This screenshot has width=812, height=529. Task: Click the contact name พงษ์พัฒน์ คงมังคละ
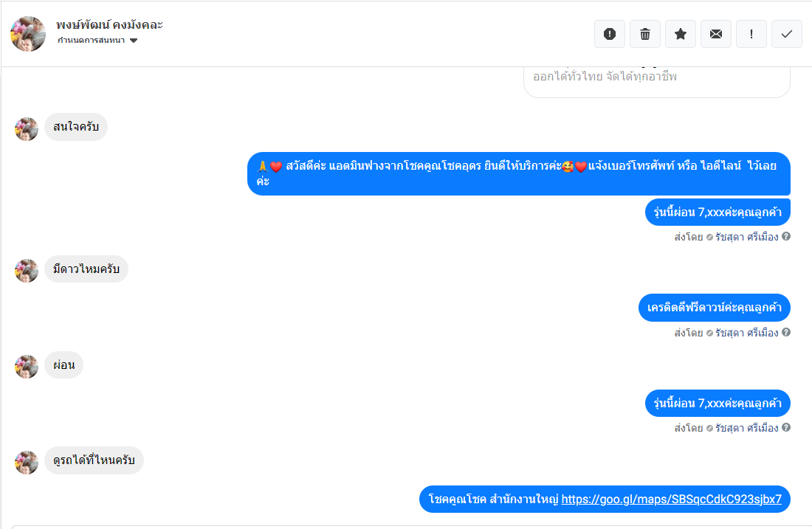pos(110,24)
